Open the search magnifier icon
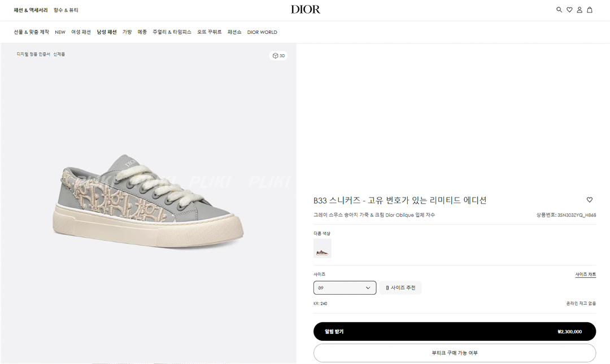 point(559,10)
